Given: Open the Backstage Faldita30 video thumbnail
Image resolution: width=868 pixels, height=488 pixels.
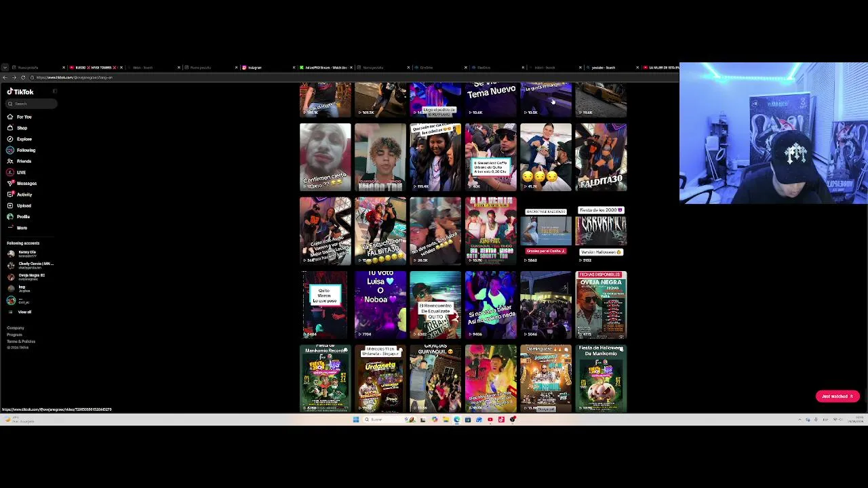Looking at the screenshot, I should tap(546, 231).
